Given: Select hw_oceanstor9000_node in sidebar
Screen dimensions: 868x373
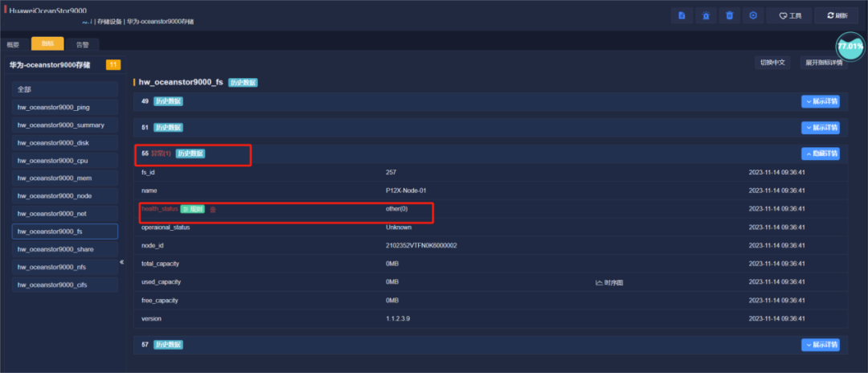Looking at the screenshot, I should pyautogui.click(x=65, y=196).
